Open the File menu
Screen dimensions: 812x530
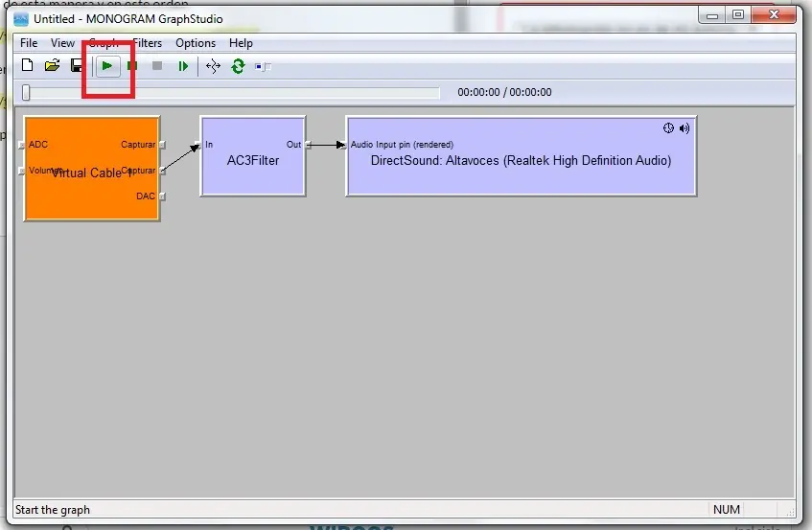coord(29,43)
